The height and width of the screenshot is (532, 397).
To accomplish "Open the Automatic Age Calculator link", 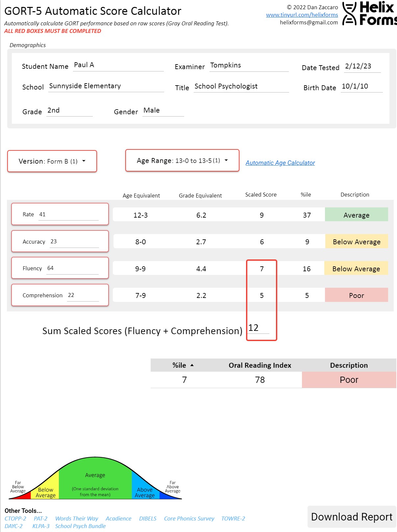I will coord(280,163).
